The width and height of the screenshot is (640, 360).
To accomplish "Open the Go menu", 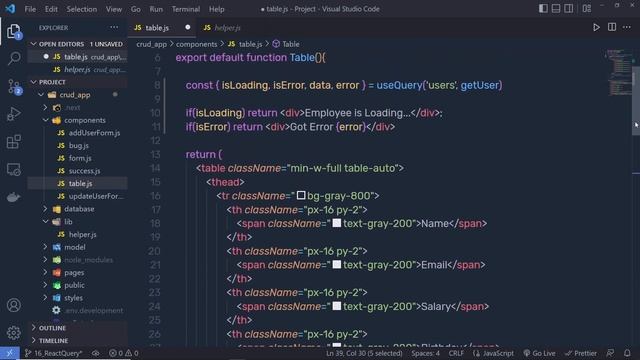I will point(136,9).
